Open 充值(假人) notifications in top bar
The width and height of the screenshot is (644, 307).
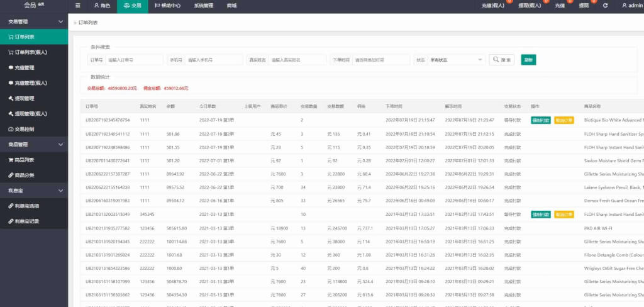pos(493,6)
